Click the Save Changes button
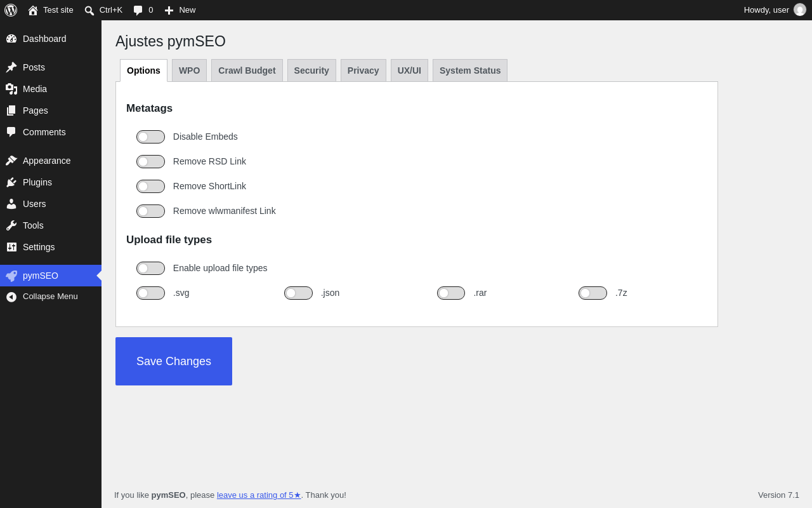 coord(174,361)
